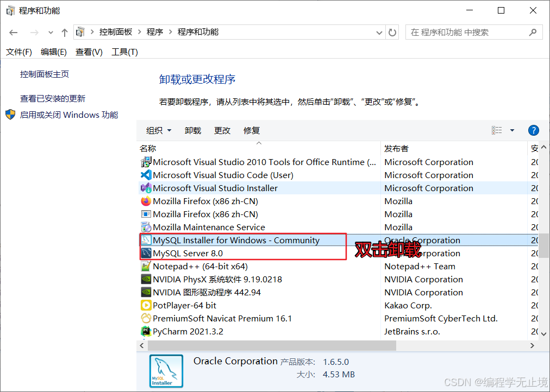Image resolution: width=550 pixels, height=392 pixels.
Task: Open 查看已安装的更新 link
Action: coord(53,98)
